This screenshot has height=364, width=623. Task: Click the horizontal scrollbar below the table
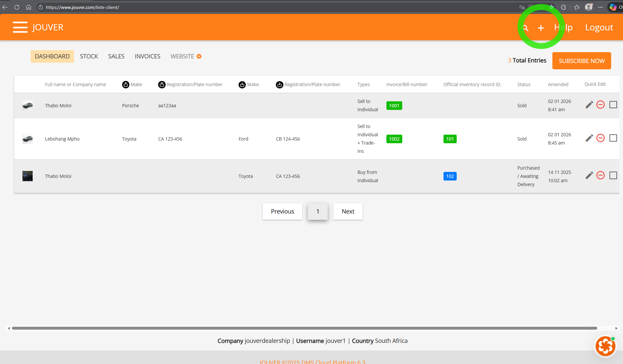(x=304, y=328)
